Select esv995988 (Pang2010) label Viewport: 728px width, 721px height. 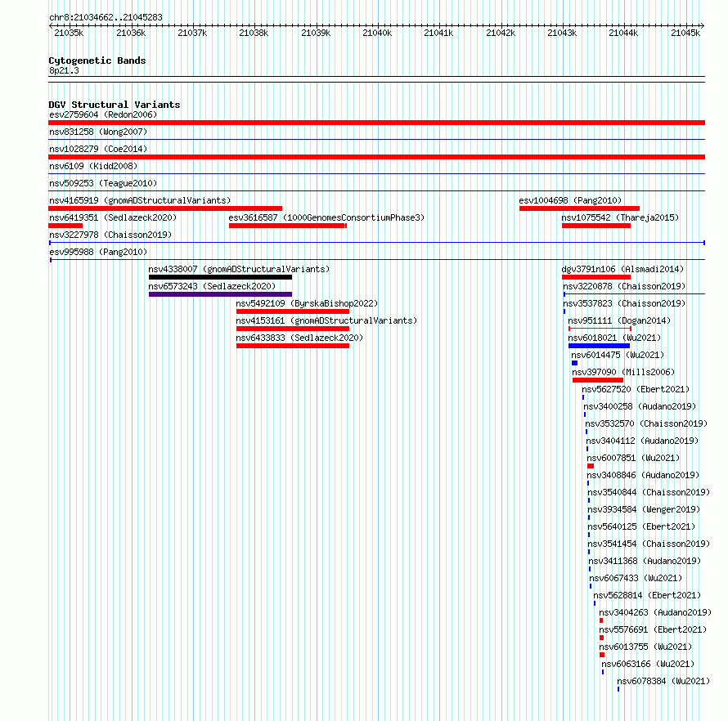coord(98,252)
